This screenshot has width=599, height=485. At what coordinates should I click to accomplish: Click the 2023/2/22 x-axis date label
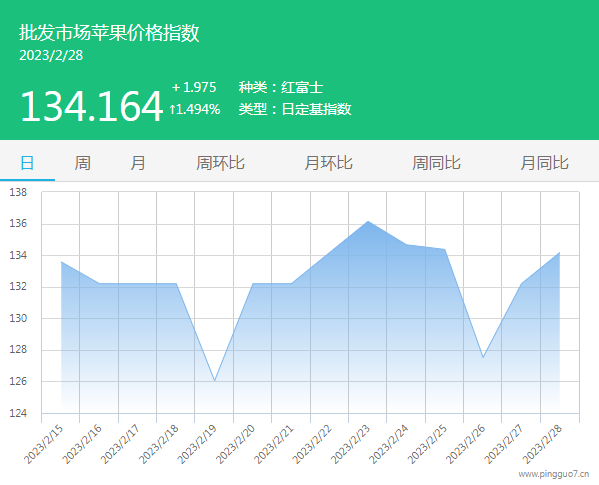pos(312,444)
